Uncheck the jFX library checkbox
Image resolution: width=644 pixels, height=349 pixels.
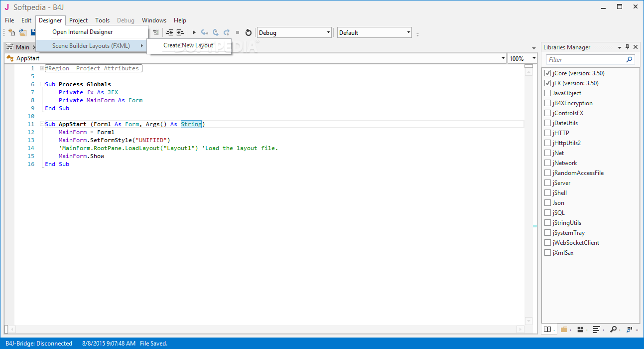[x=548, y=83]
